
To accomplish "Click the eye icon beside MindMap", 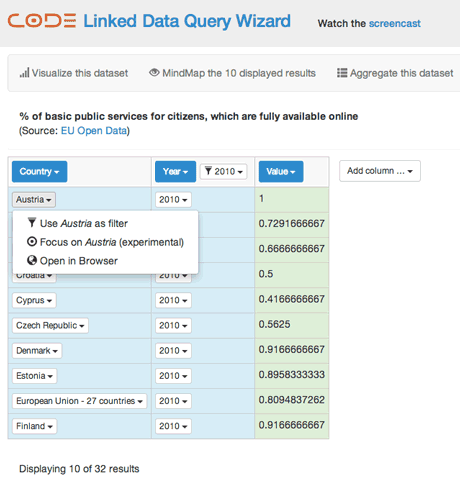I will [x=154, y=72].
